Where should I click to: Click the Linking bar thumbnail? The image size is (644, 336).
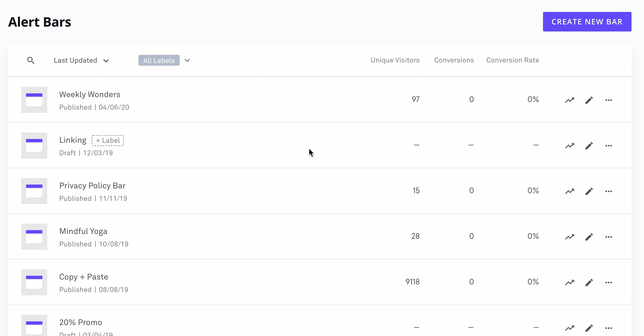34,145
